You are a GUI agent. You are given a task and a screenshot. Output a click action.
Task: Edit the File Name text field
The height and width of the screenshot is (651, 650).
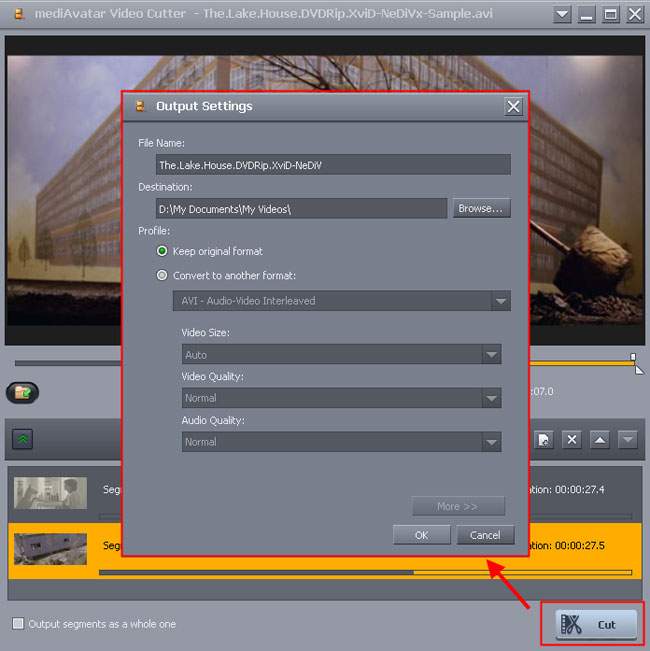click(333, 165)
